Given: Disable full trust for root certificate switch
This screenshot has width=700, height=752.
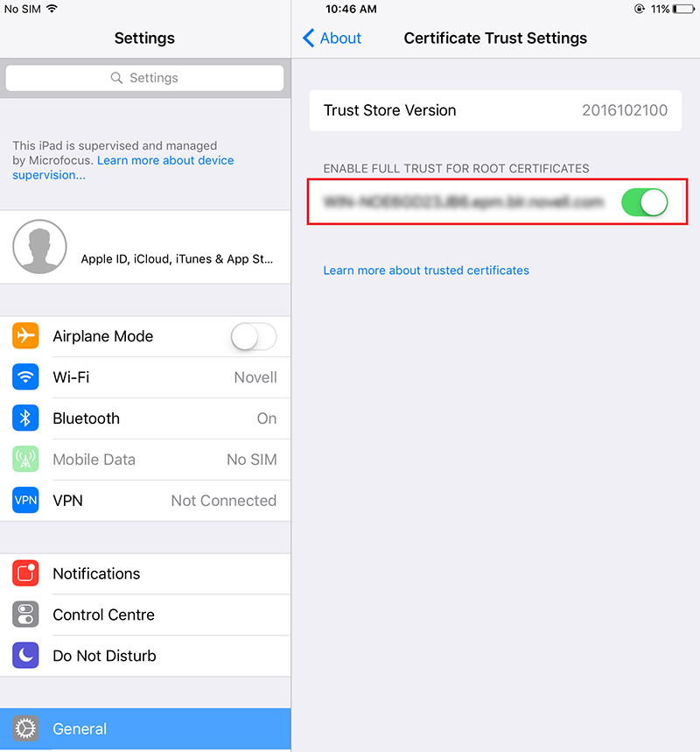Looking at the screenshot, I should click(x=645, y=202).
